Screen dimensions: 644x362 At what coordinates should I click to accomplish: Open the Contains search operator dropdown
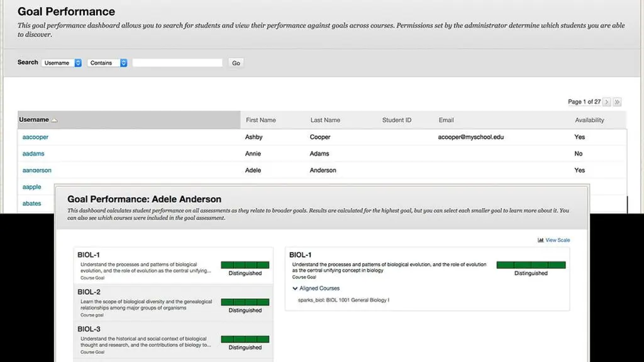[x=107, y=63]
